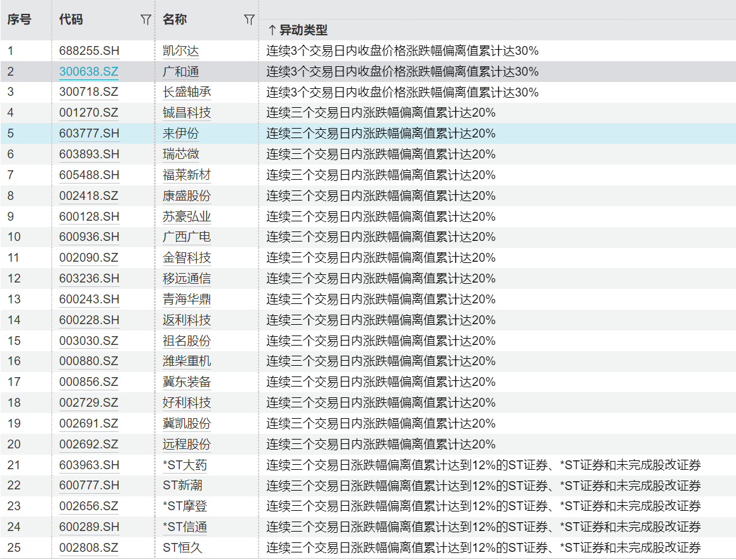Open stock code 600243.SH link
Image resolution: width=736 pixels, height=560 pixels.
(x=89, y=299)
